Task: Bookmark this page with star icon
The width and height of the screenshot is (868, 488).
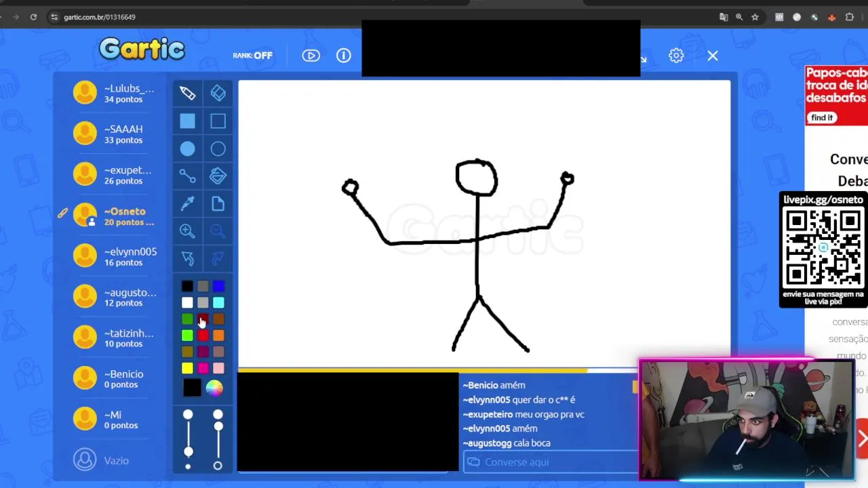Action: [755, 17]
